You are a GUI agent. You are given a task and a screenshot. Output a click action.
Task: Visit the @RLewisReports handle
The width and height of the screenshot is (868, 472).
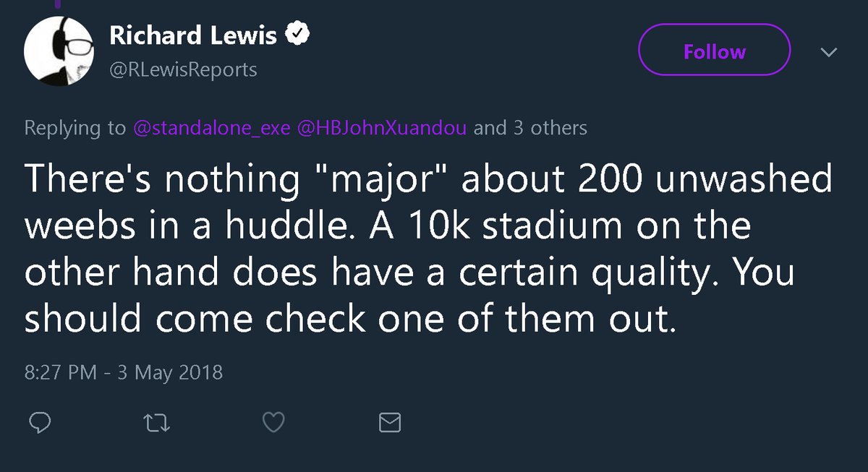183,69
